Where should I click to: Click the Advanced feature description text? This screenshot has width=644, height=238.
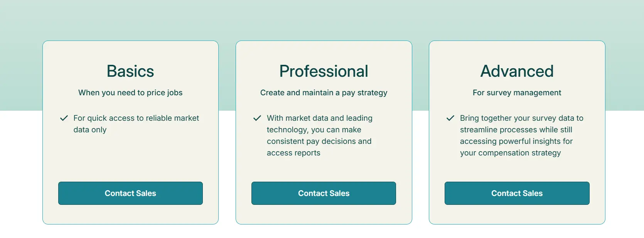[522, 135]
